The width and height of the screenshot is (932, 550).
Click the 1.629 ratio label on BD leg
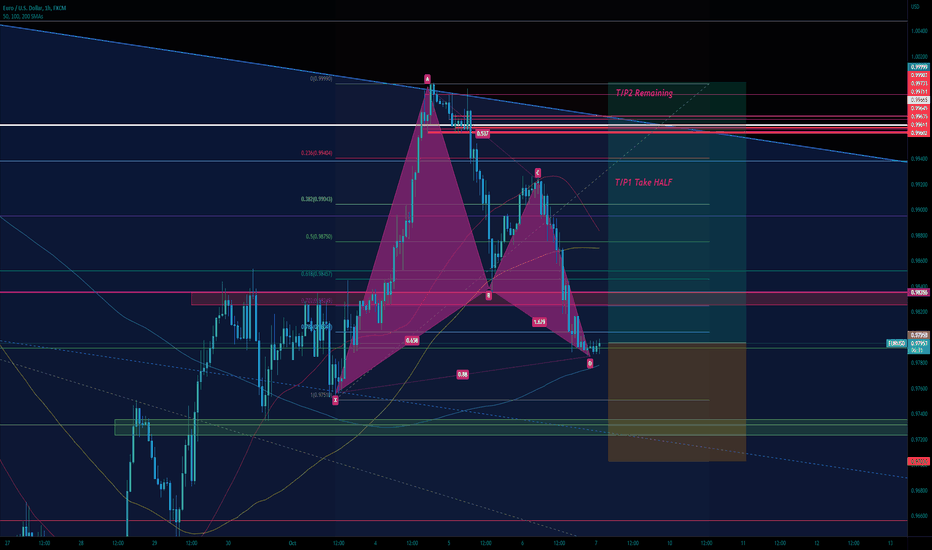(539, 322)
